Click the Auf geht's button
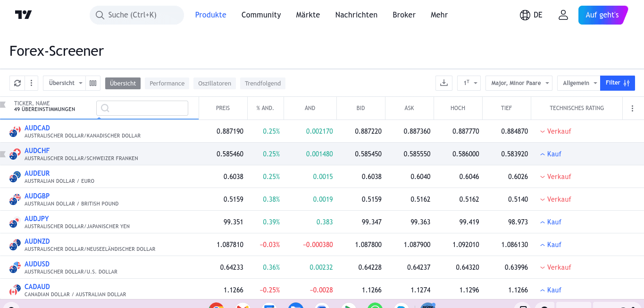Viewport: 644px width, 308px height. [x=602, y=15]
